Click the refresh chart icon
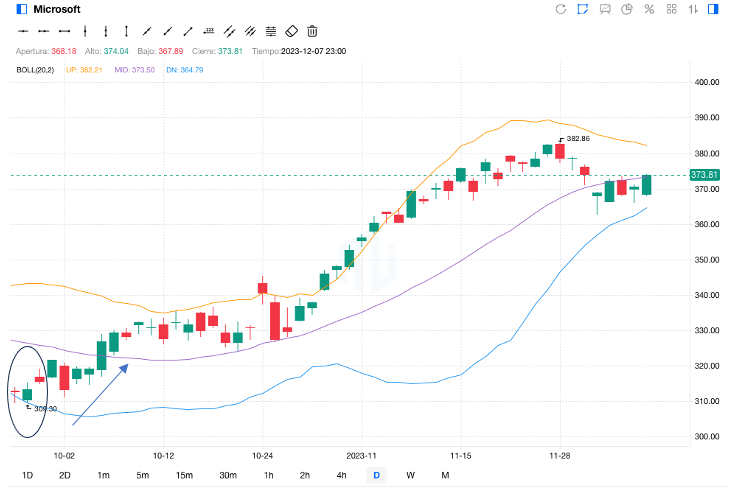Screen dimensions: 739x489 (x=561, y=10)
